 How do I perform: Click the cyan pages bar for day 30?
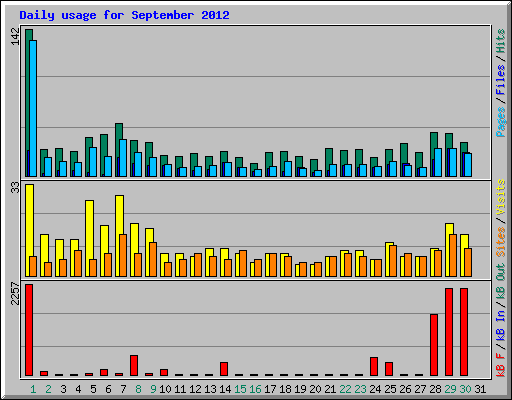point(468,165)
